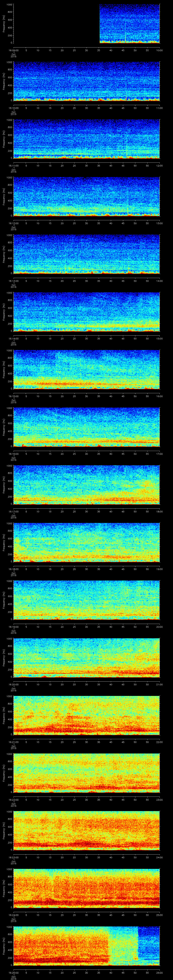
Task: Click the 10:00 end time label
Action: (x=160, y=50)
